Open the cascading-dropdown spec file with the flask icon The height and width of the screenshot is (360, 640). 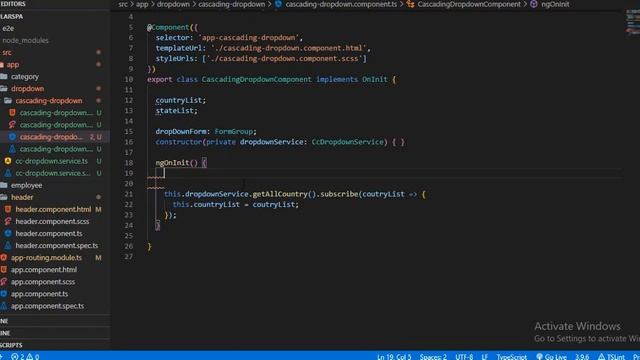(56, 149)
